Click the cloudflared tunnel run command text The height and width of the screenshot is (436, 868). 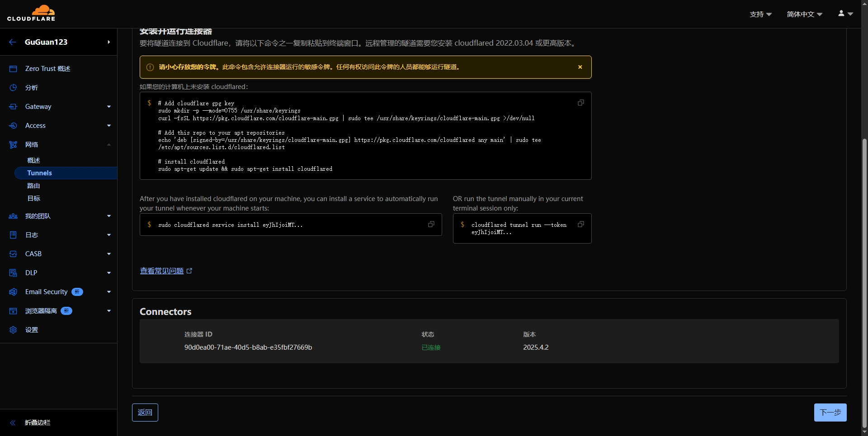click(x=519, y=229)
